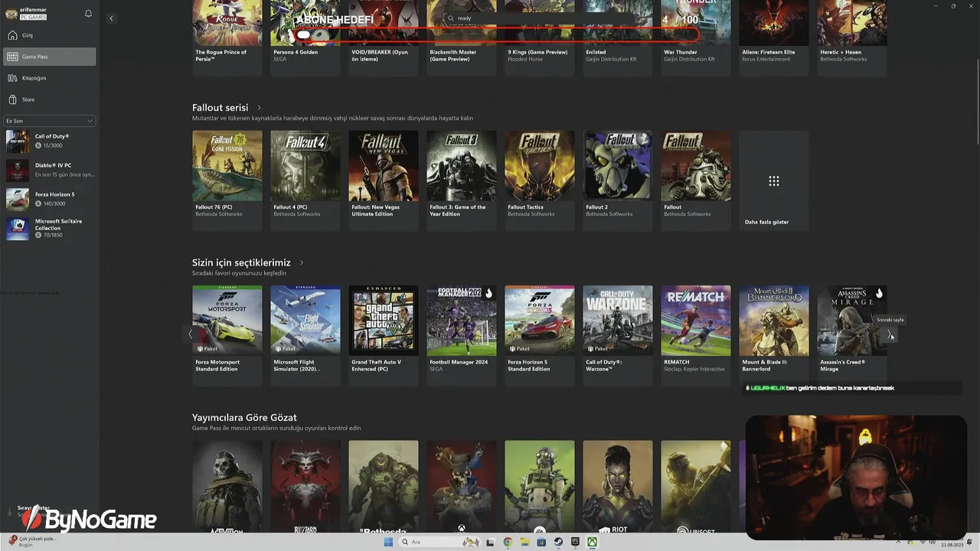Open the original Fallout card
This screenshot has height=551, width=980.
point(695,180)
